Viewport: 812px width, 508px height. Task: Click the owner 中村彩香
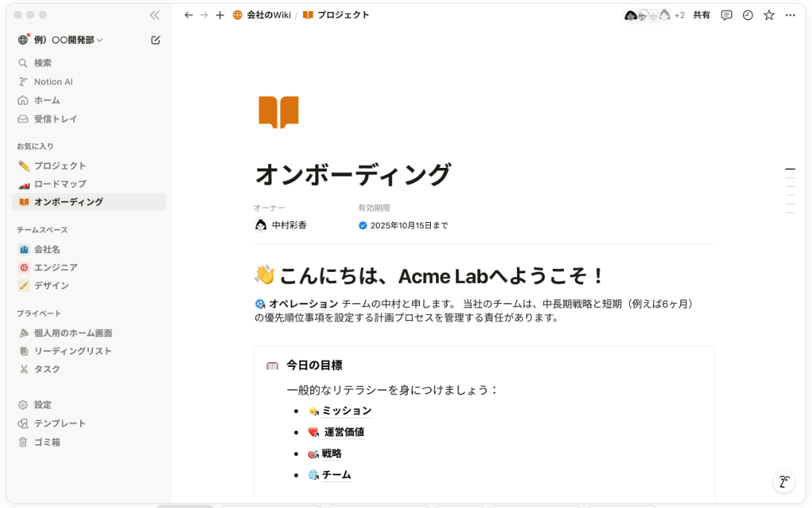[x=281, y=225]
